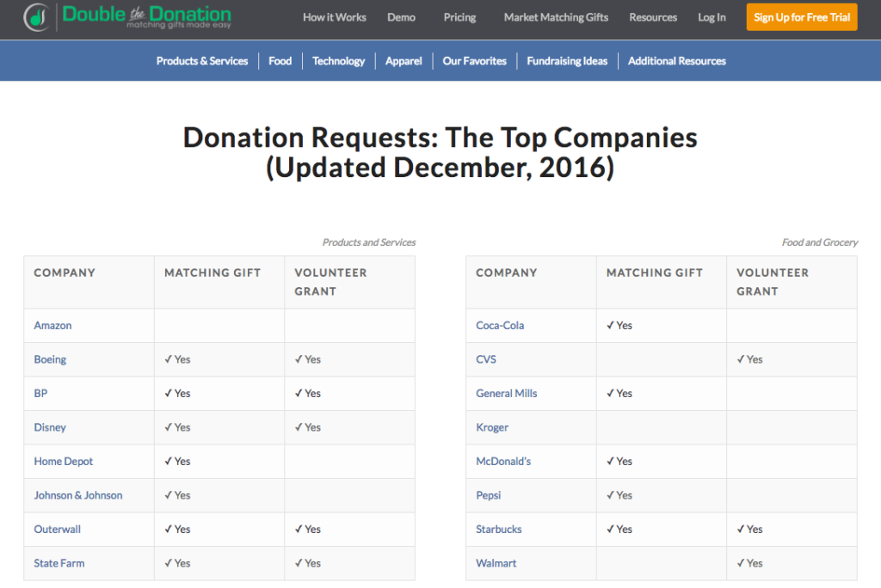The height and width of the screenshot is (588, 881).
Task: Click the Demo menu item
Action: coord(401,16)
